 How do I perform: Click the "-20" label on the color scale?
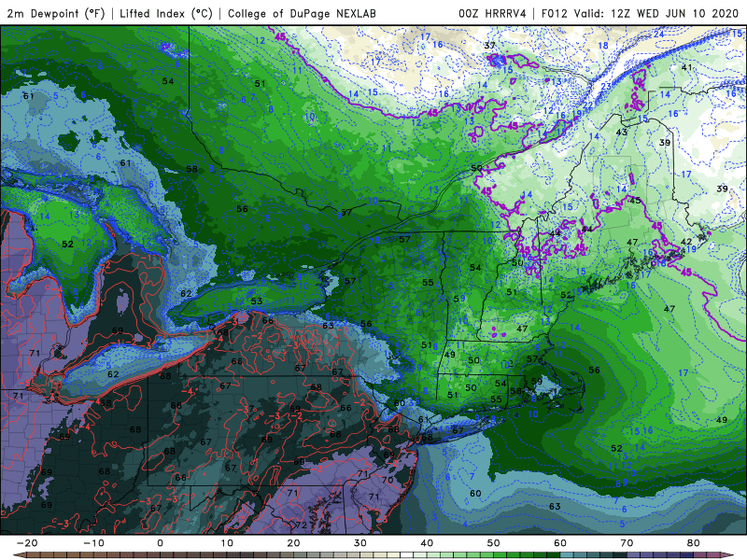(27, 543)
